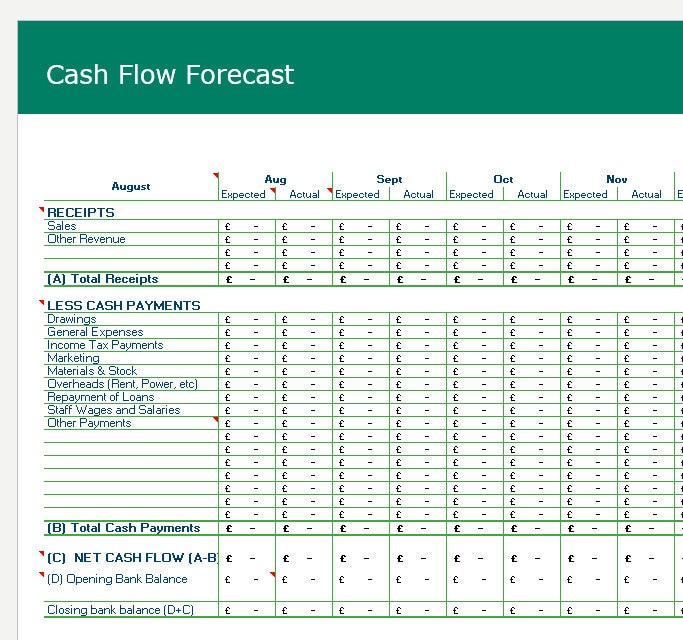Click the comment marker on Aug Expected header
The image size is (683, 640).
click(273, 191)
